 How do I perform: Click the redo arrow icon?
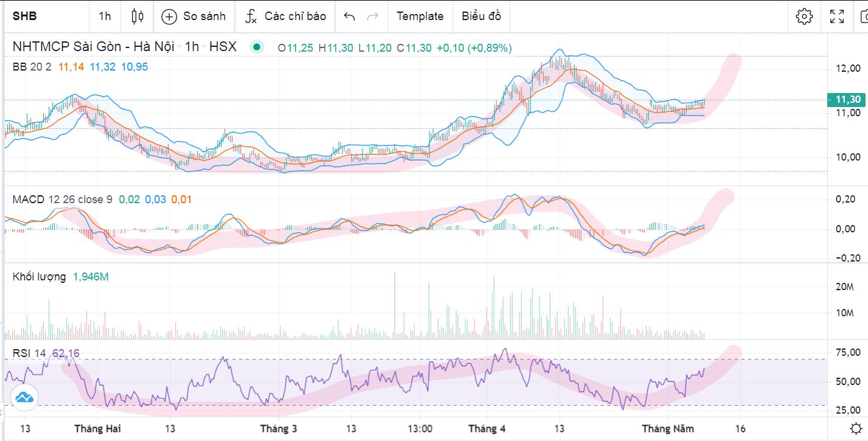point(373,16)
